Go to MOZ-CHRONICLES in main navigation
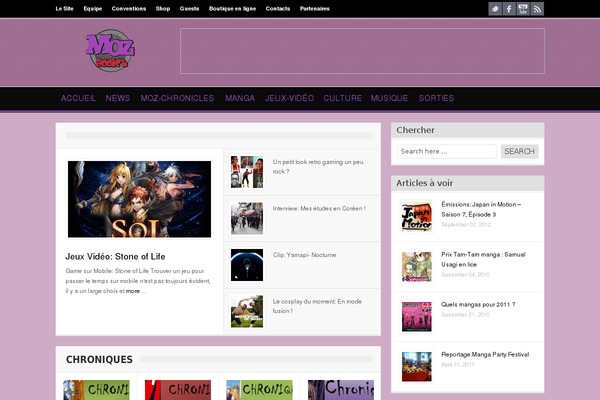The image size is (600, 400). (x=177, y=98)
